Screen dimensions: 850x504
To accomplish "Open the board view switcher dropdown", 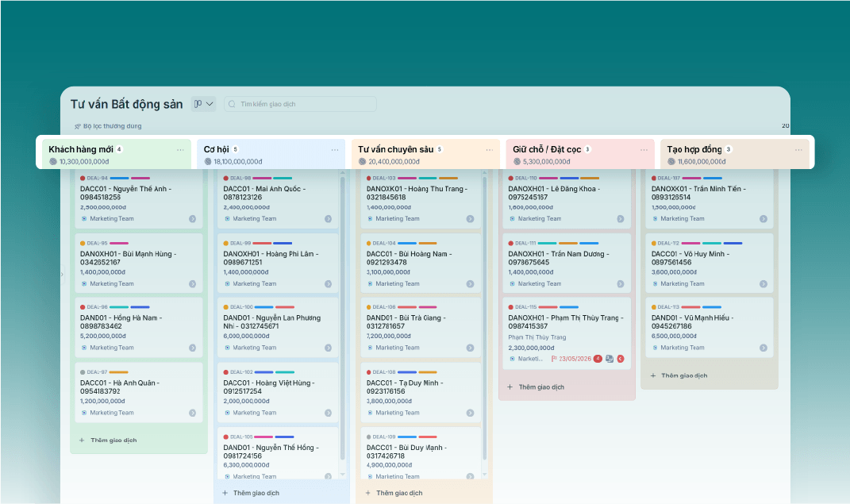I will [204, 104].
